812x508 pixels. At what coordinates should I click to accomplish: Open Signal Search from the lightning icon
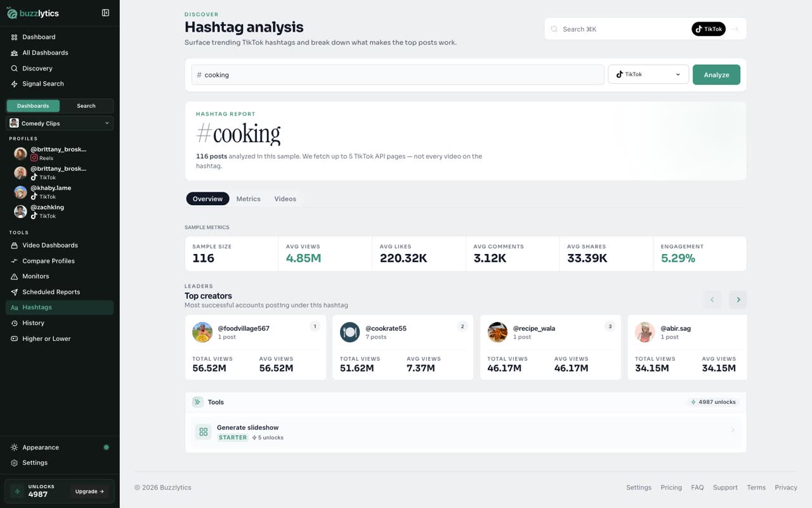[15, 84]
